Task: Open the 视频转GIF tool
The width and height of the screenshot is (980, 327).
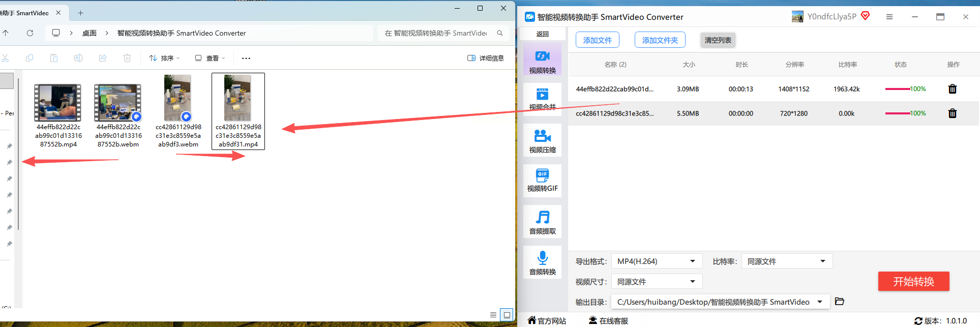Action: tap(542, 181)
